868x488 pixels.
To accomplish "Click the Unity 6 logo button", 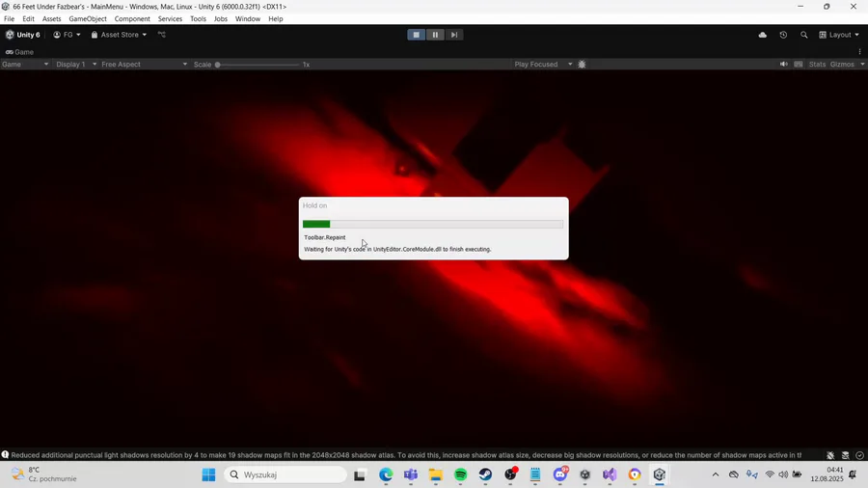I will coord(23,35).
